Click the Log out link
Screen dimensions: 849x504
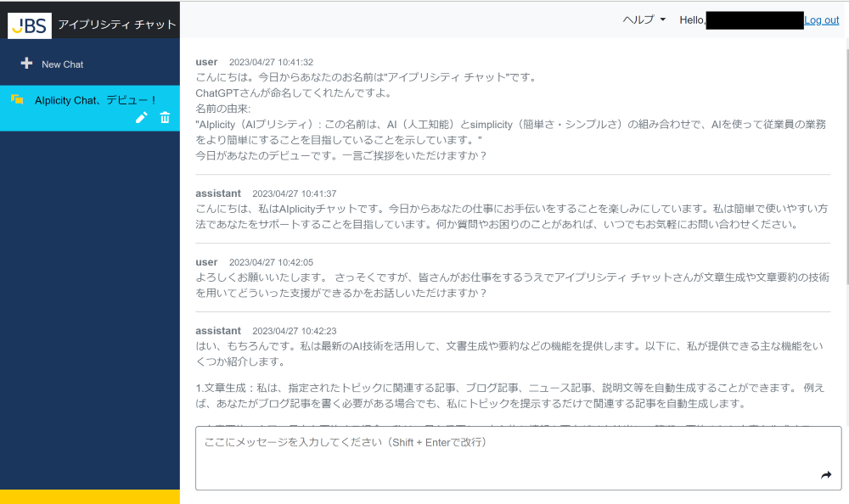pos(821,20)
